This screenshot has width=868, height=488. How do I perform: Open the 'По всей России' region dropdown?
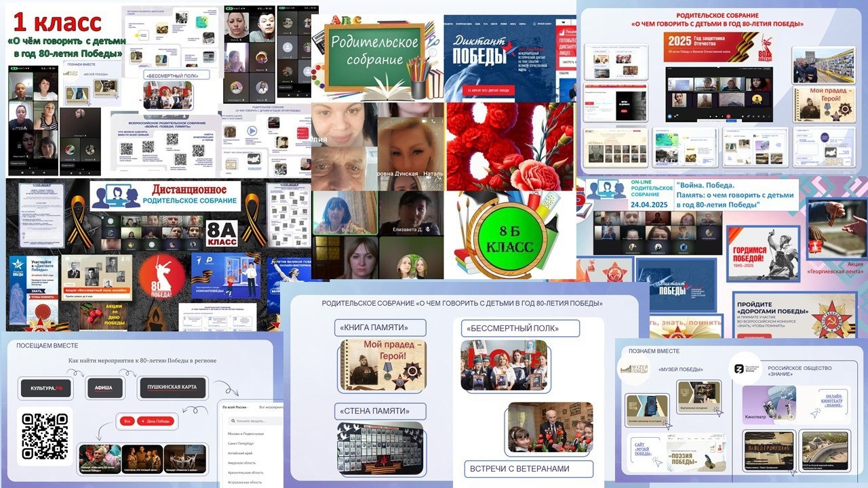[236, 407]
